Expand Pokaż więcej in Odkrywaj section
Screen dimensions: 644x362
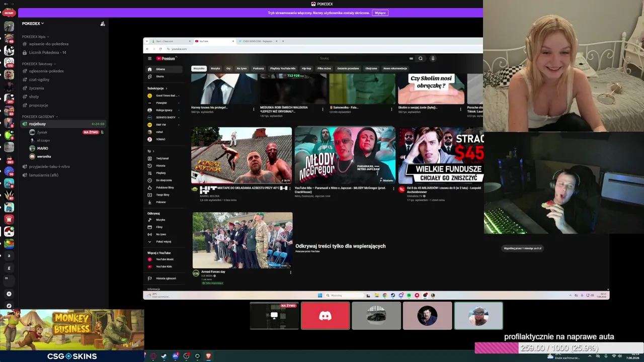point(164,241)
